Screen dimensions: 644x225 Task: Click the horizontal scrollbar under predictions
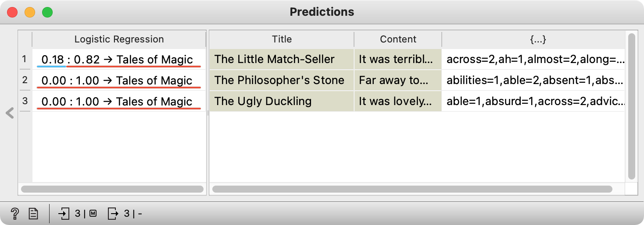point(112,189)
